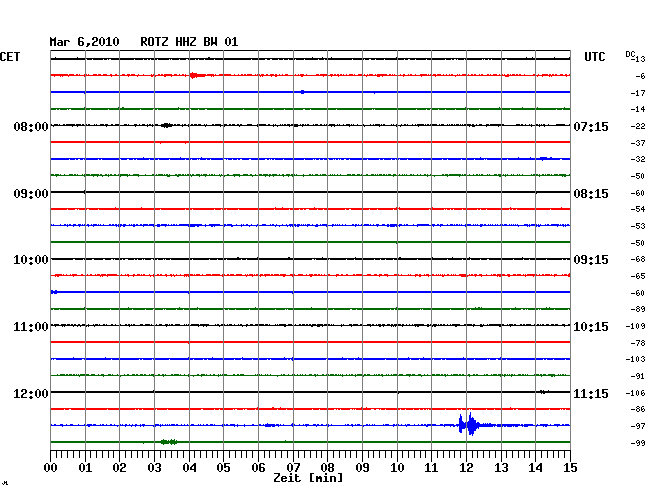Click the "05" minute axis label
This screenshot has width=650, height=494.
coord(223,468)
